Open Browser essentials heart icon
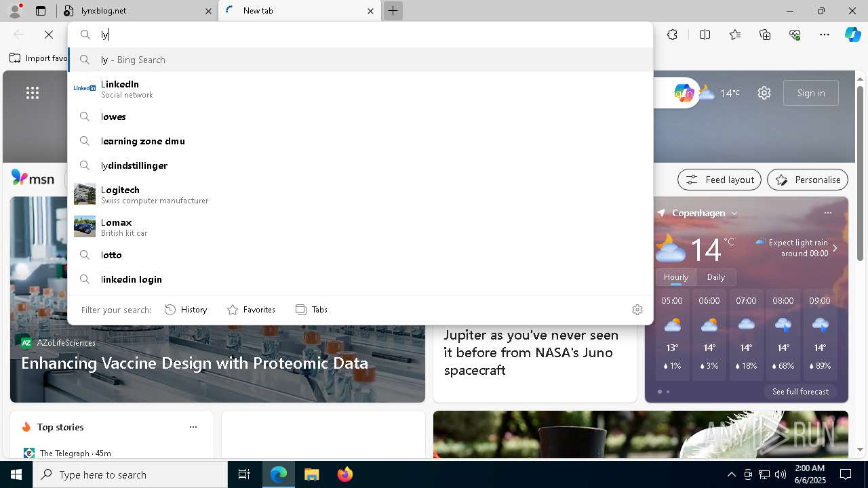 pyautogui.click(x=795, y=35)
